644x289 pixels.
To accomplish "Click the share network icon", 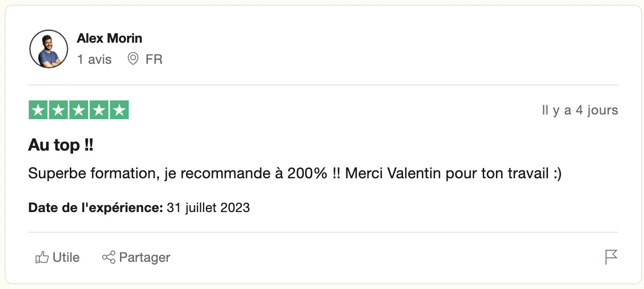I will pos(109,257).
